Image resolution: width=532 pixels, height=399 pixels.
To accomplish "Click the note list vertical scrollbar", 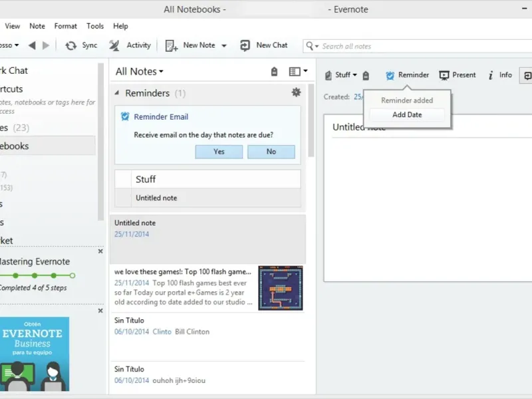I will click(x=311, y=121).
